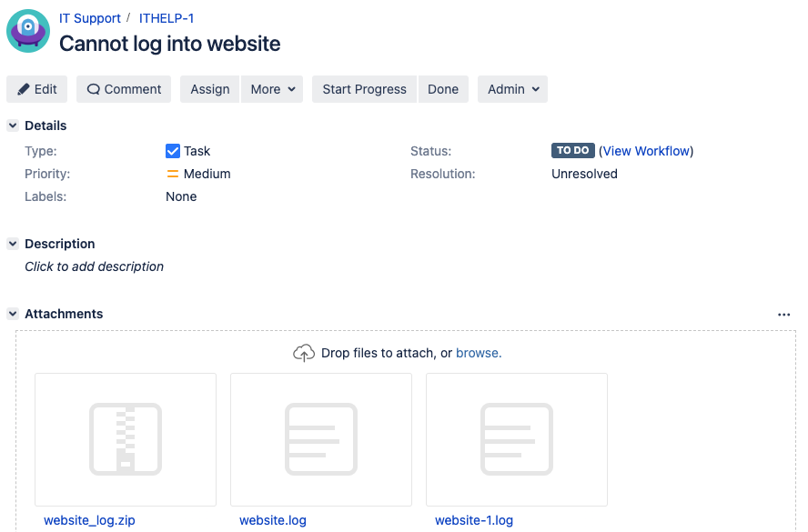
Task: Click the IT Support project avatar icon
Action: (28, 31)
